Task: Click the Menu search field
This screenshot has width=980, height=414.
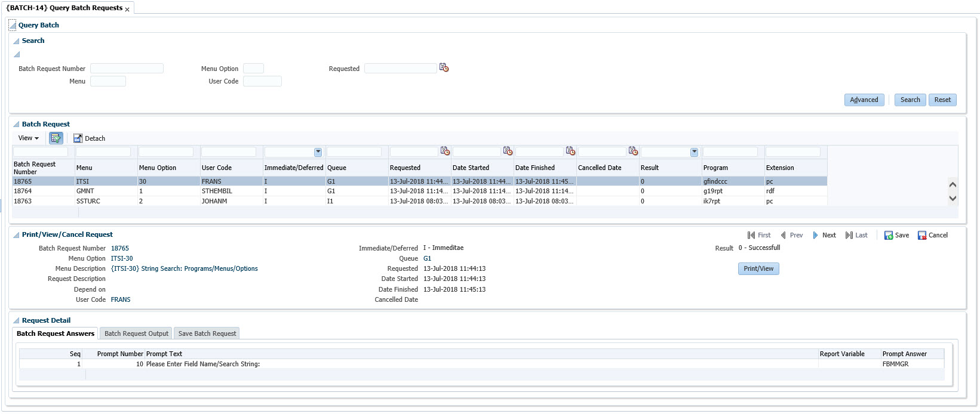Action: [108, 81]
